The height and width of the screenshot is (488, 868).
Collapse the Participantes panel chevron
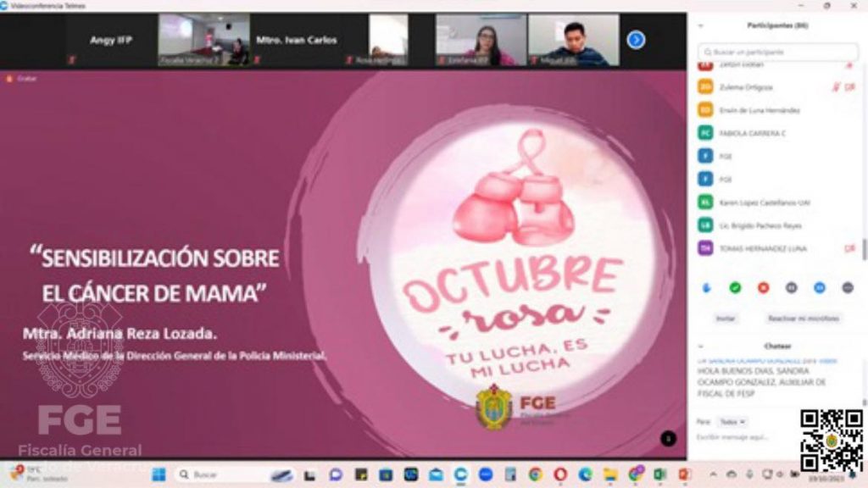[x=700, y=25]
